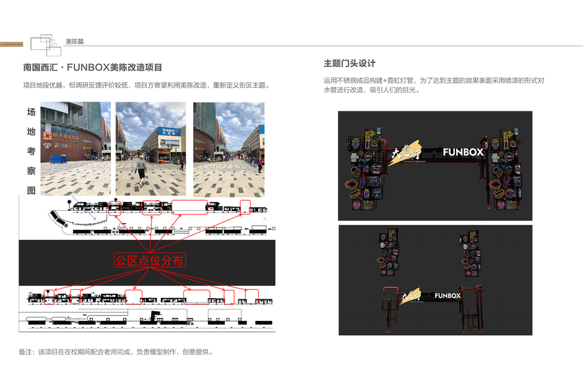Image resolution: width=588 pixels, height=371 pixels.
Task: Open the middle site photo with the Walmart sign
Action: click(x=151, y=149)
